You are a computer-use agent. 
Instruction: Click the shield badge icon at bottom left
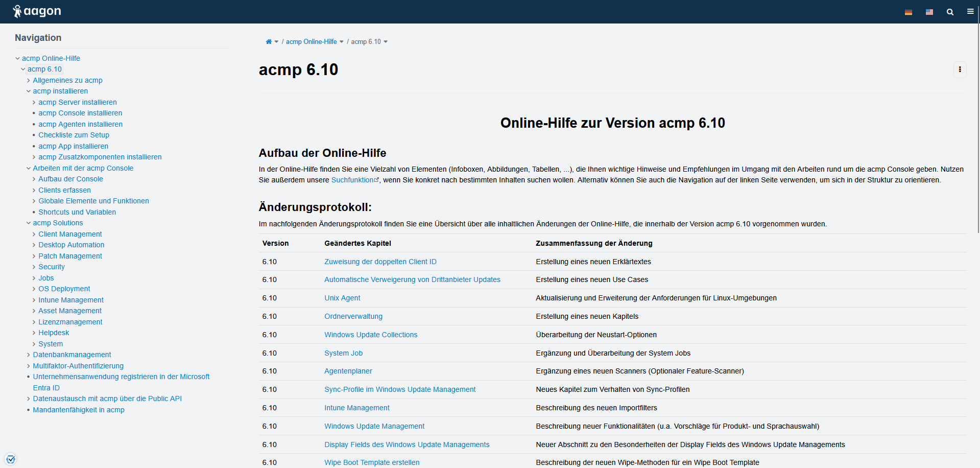point(11,459)
